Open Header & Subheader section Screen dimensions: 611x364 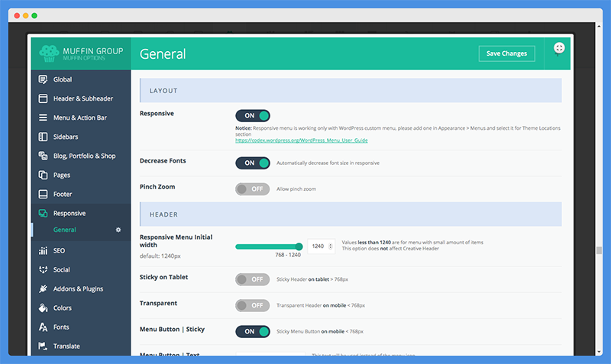point(81,98)
